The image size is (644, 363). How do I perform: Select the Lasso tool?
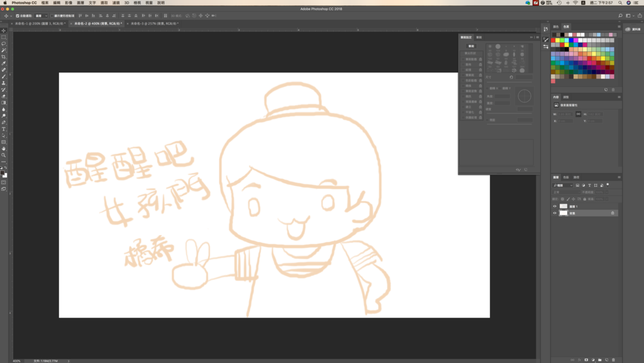tap(4, 43)
